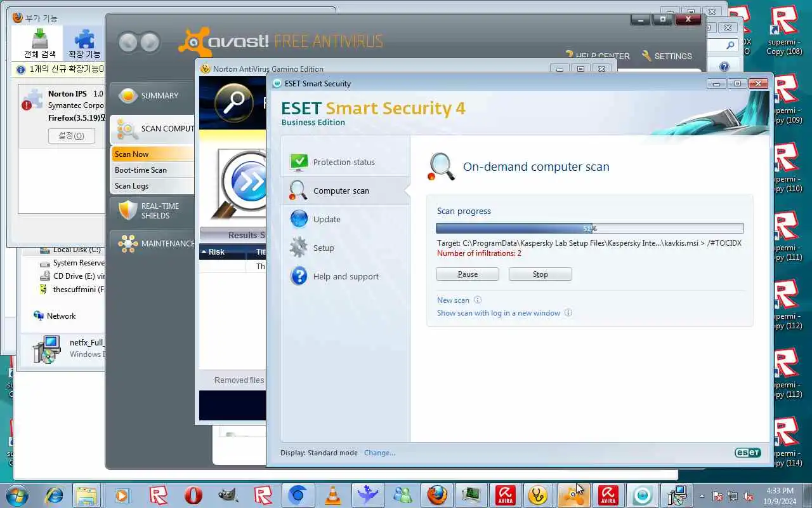Show hidden system tray icons

tap(702, 495)
